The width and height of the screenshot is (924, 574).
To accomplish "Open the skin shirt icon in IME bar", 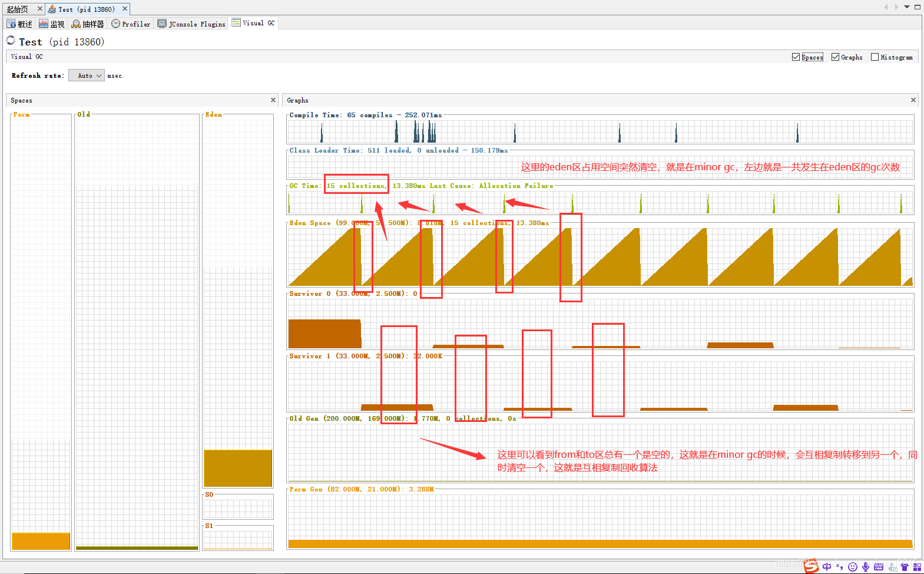I will [x=905, y=567].
